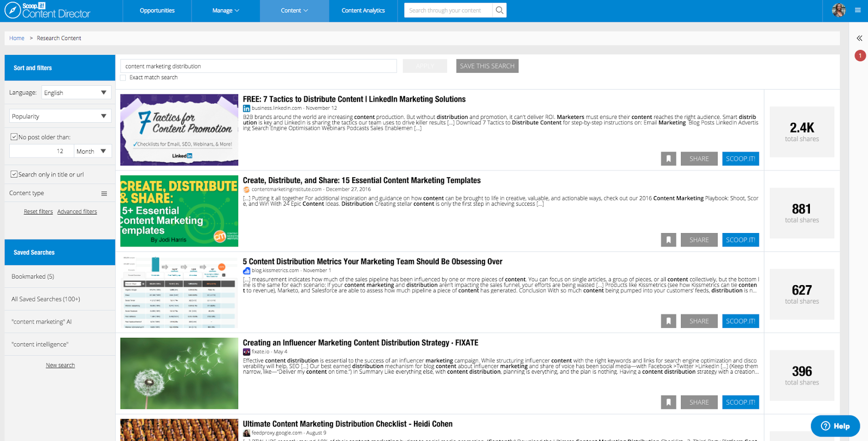Click the LinkedIn source favicon

click(x=247, y=108)
